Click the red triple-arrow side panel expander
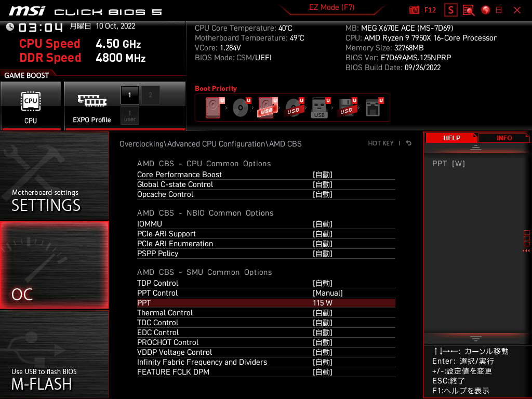This screenshot has width=532, height=399. [x=526, y=251]
